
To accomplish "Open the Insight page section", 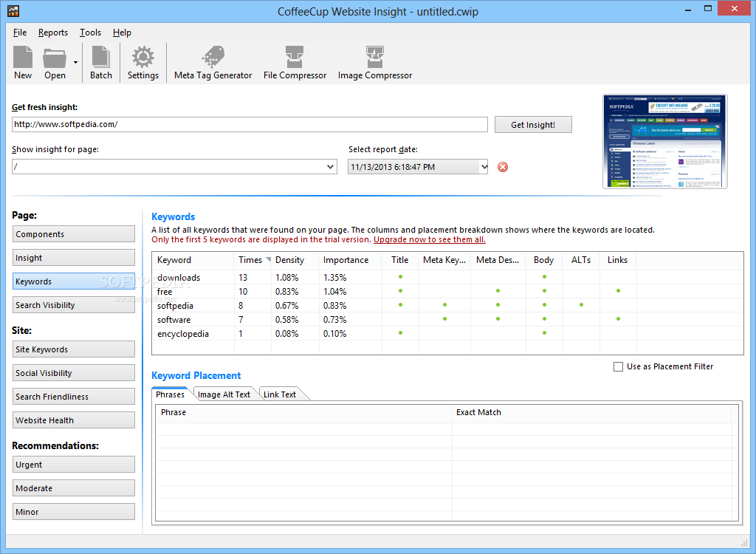I will pyautogui.click(x=74, y=258).
